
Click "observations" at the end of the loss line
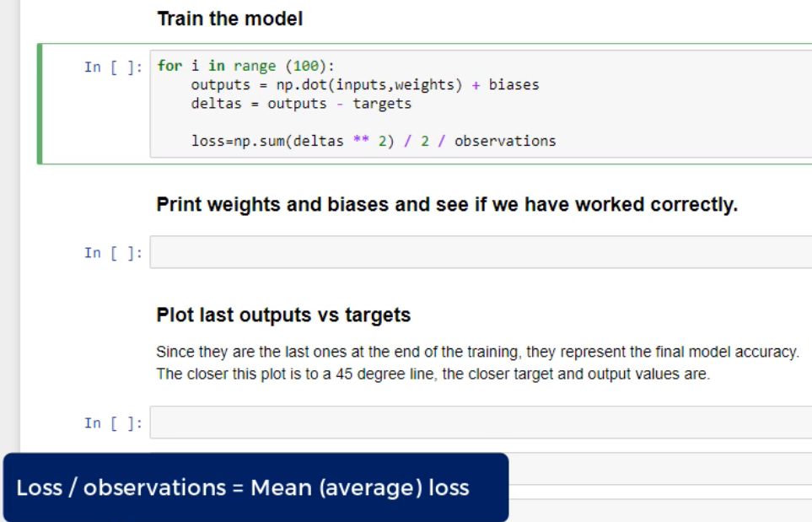point(518,141)
